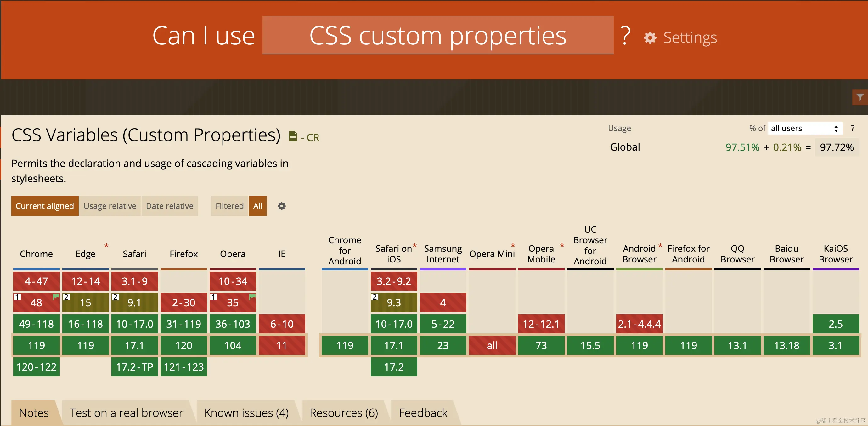Viewport: 868px width, 426px height.
Task: Switch to Date relative view
Action: [x=170, y=206]
